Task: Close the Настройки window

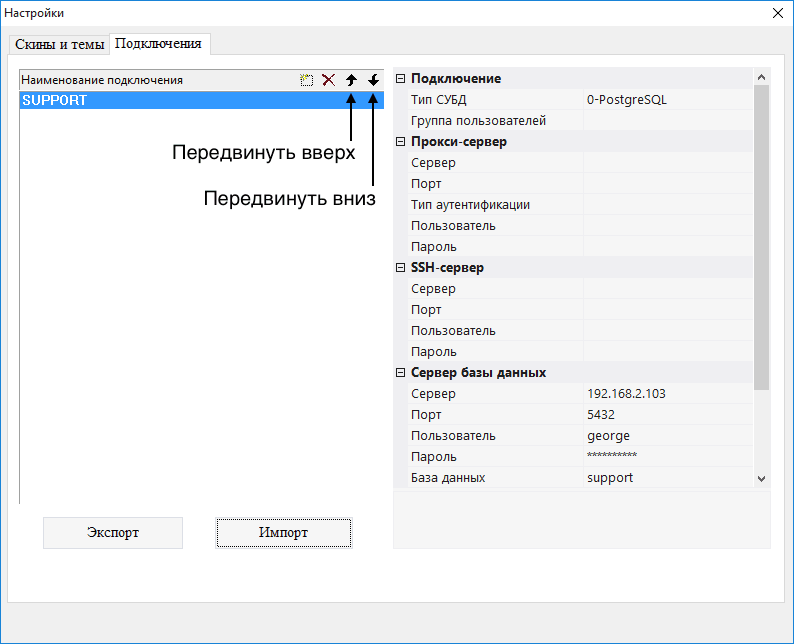Action: [778, 13]
